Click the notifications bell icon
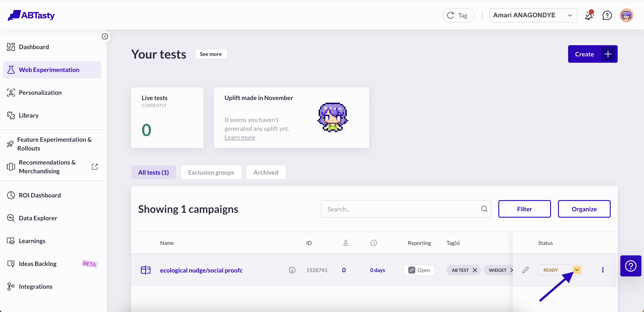Image resolution: width=644 pixels, height=312 pixels. click(589, 16)
